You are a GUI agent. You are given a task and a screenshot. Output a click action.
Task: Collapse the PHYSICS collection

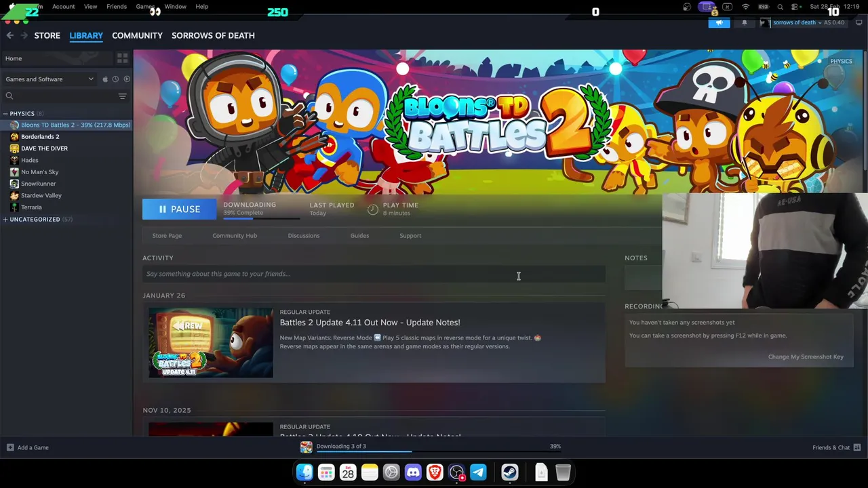point(5,114)
